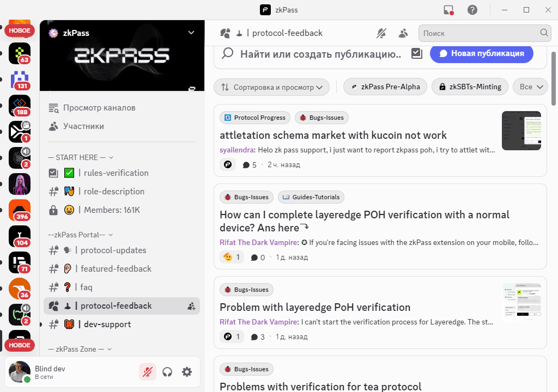
Task: Click the Blind dev user avatar
Action: tap(20, 372)
